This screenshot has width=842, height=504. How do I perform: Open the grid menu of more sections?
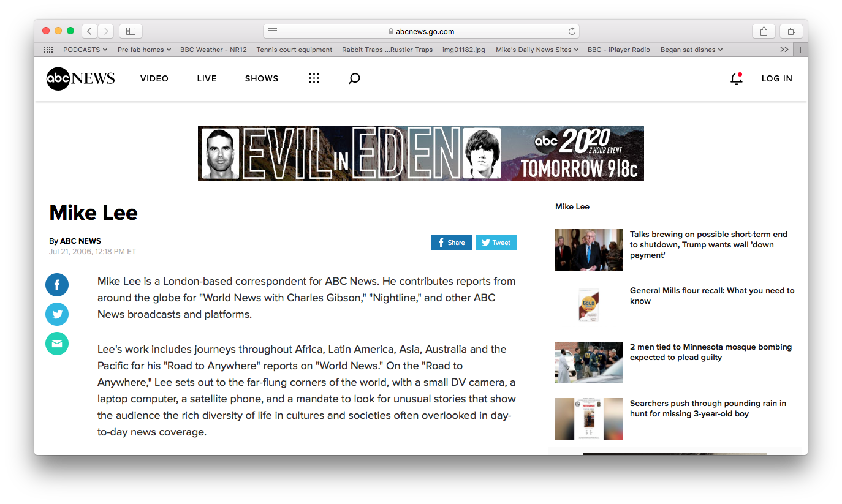click(x=314, y=78)
